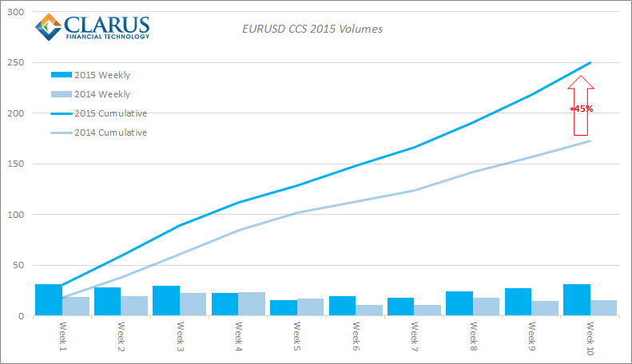Select the 2014 weekly bar for Week 7
This screenshot has width=632, height=364.
(427, 311)
